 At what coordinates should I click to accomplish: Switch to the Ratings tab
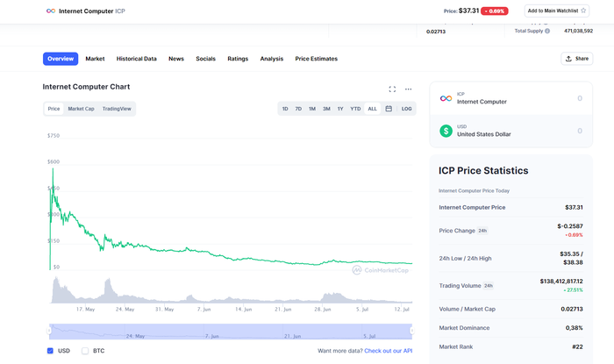tap(238, 59)
